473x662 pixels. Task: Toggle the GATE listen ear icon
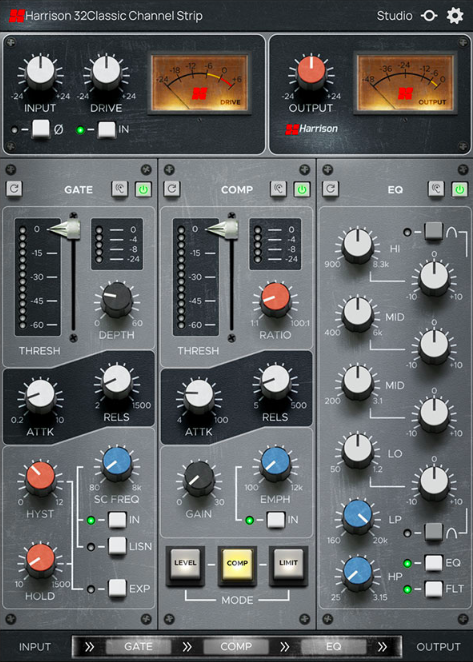tap(120, 189)
